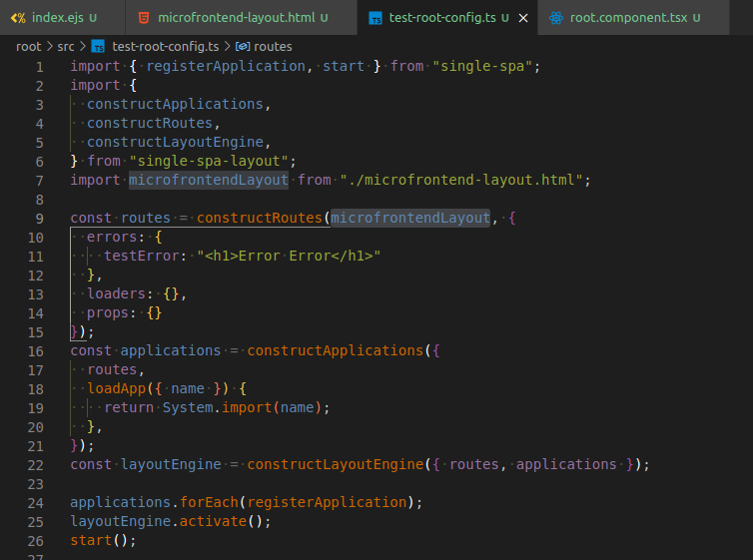Screen dimensions: 753x560
Task: Click the HTML5 icon on microfrontend-layout tab
Action: pos(144,18)
